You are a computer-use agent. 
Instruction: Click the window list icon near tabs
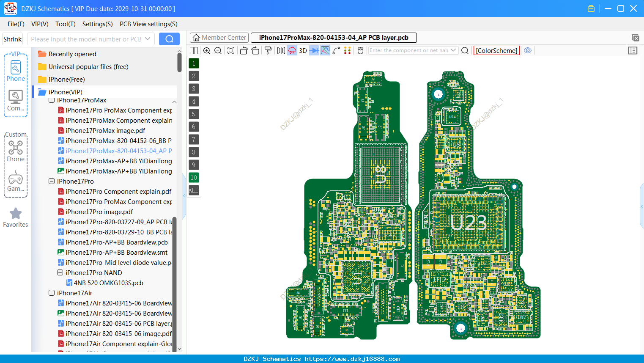point(635,38)
